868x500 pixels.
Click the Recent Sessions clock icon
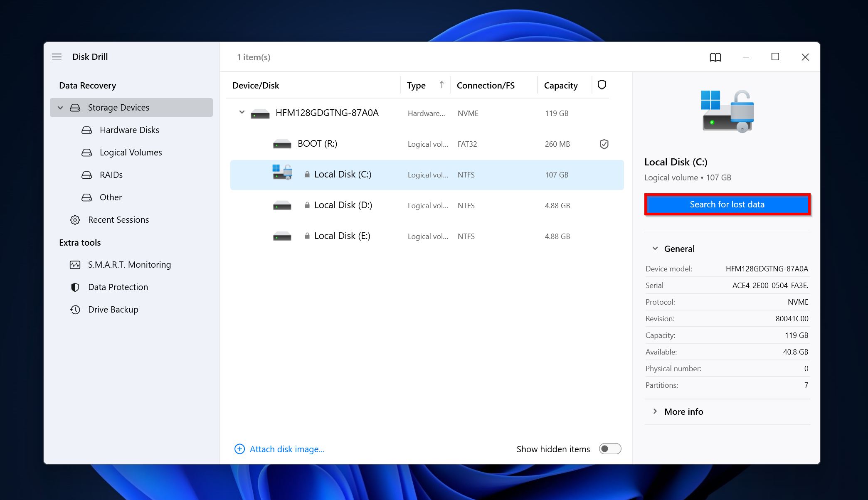pyautogui.click(x=76, y=219)
